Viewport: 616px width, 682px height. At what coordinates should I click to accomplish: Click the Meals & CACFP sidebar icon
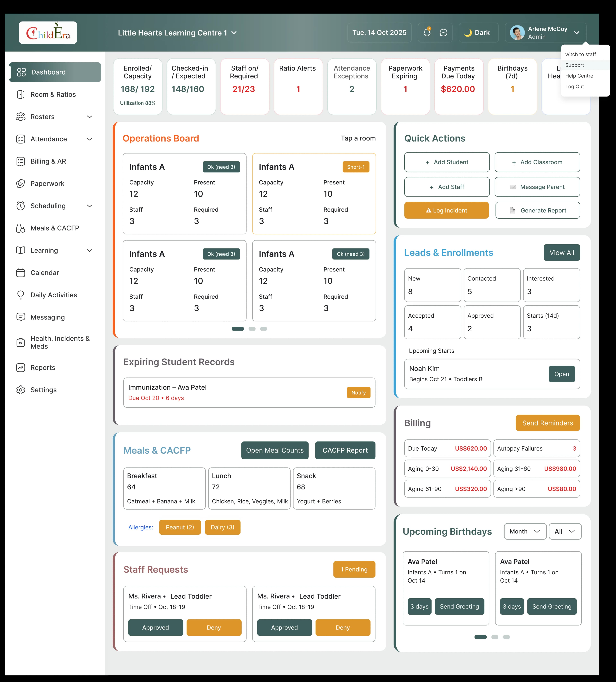(21, 228)
